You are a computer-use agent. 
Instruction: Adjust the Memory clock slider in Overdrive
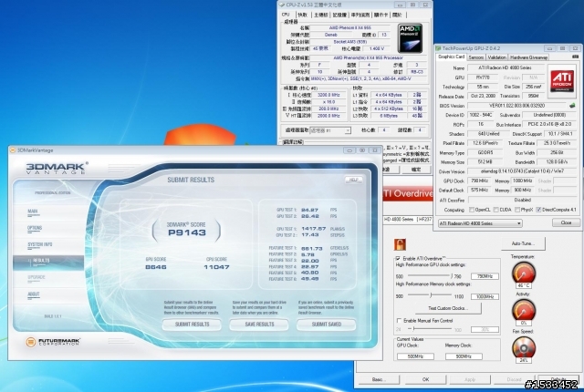[431, 295]
